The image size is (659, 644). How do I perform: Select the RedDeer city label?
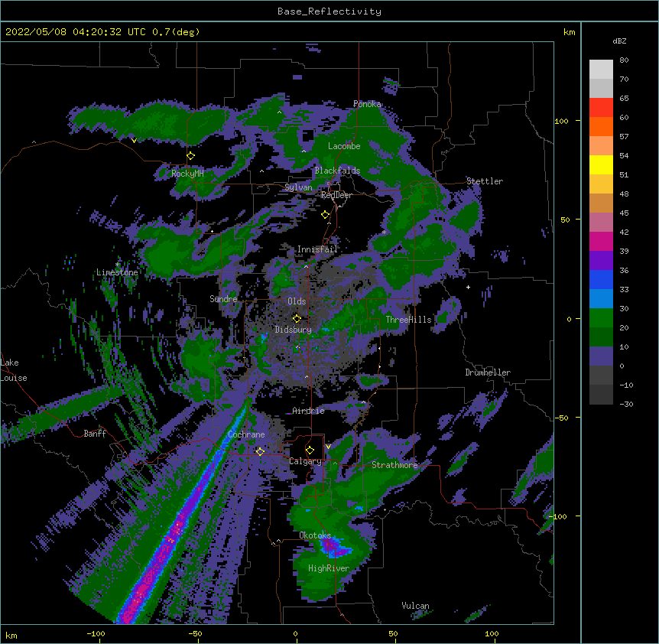click(336, 195)
